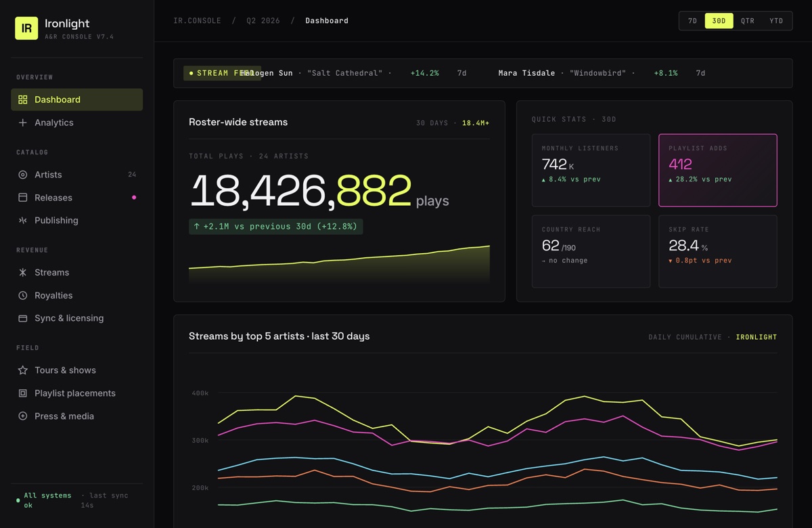The image size is (812, 528).
Task: Click the Q2 2026 breadcrumb
Action: click(x=263, y=21)
